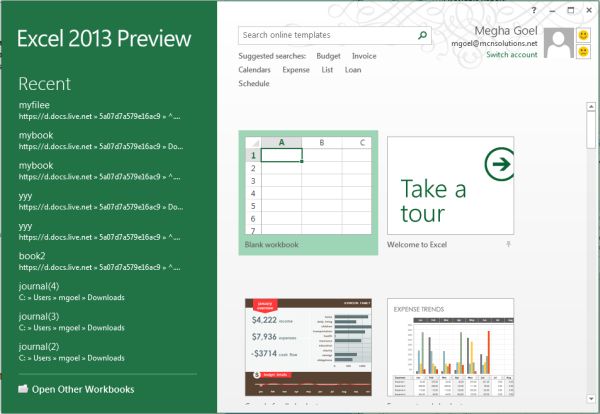Close the Excel window
The height and width of the screenshot is (414, 600).
click(589, 10)
